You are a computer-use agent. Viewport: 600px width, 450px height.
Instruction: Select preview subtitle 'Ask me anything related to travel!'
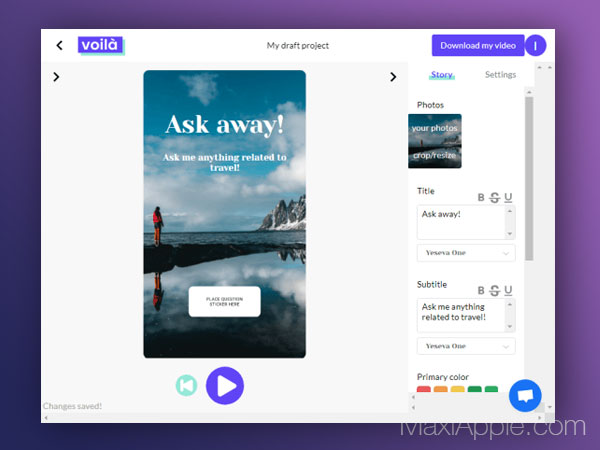(225, 162)
